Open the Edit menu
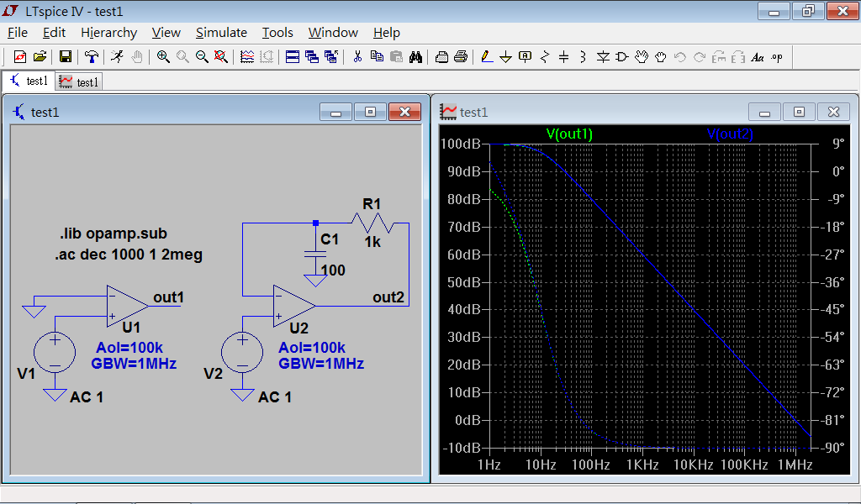861x504 pixels. click(x=54, y=33)
